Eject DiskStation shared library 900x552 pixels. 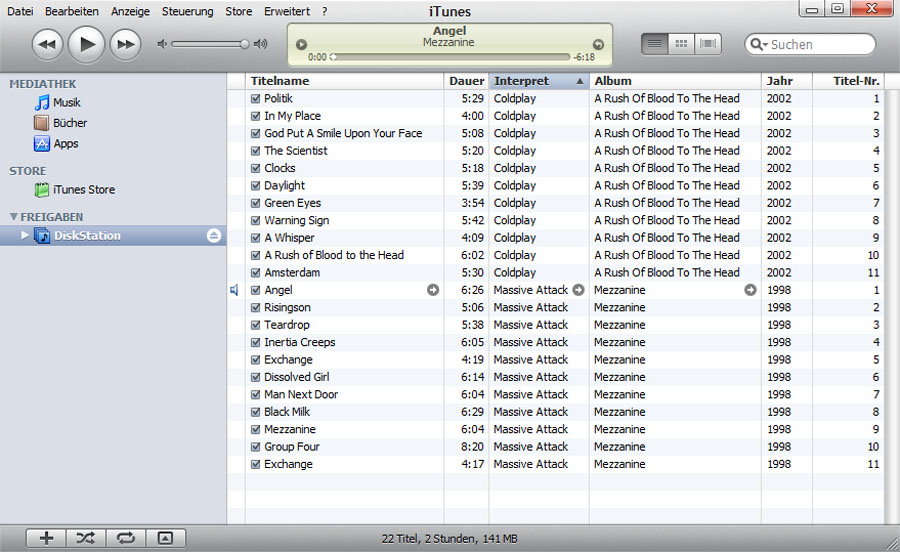click(214, 236)
